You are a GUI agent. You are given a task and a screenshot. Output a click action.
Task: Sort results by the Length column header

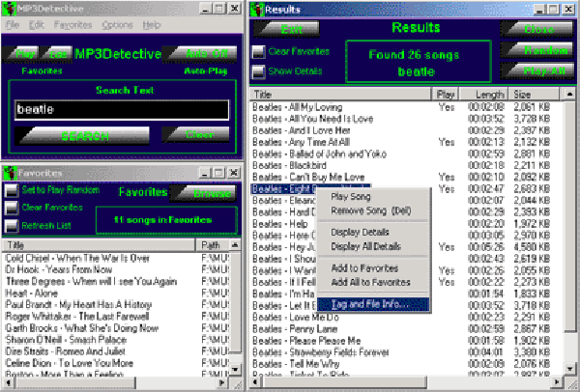tap(483, 95)
